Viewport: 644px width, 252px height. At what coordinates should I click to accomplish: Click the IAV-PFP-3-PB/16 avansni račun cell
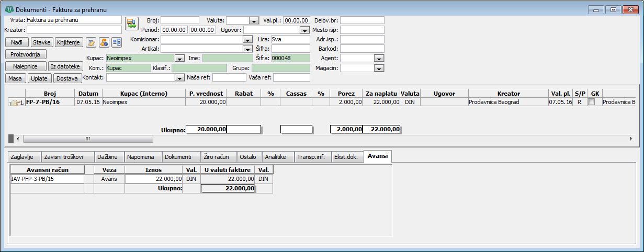(47, 179)
